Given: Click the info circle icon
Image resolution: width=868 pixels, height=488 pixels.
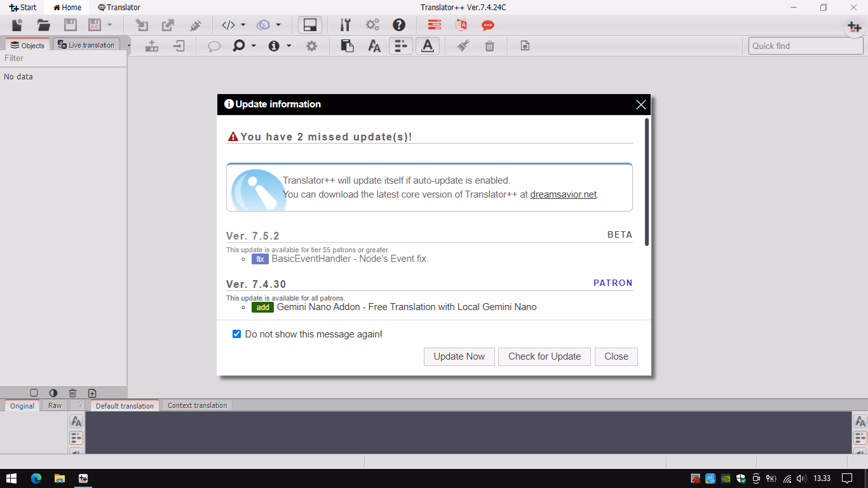Looking at the screenshot, I should [274, 46].
